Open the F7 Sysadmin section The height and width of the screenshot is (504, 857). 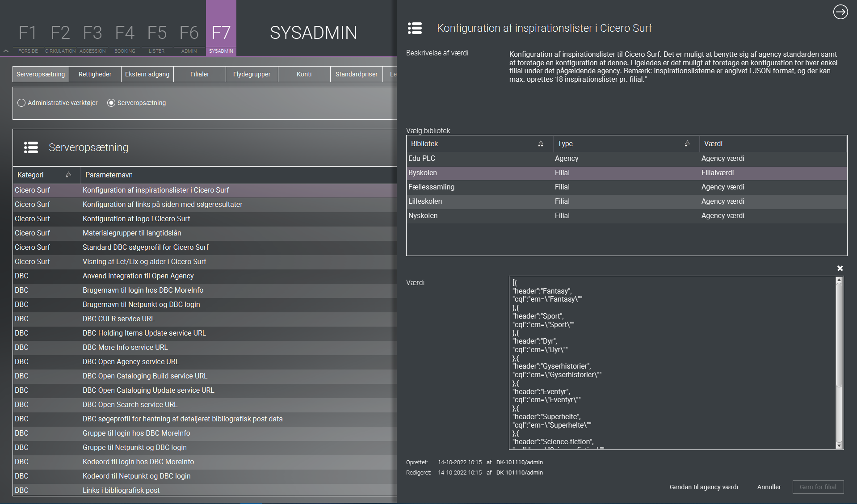(221, 28)
